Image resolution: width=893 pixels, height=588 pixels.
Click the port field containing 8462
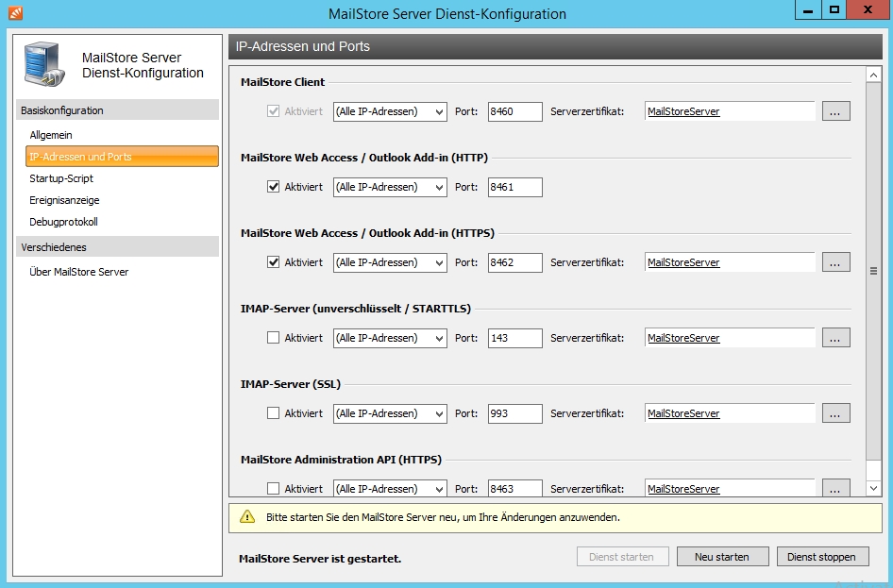click(514, 262)
